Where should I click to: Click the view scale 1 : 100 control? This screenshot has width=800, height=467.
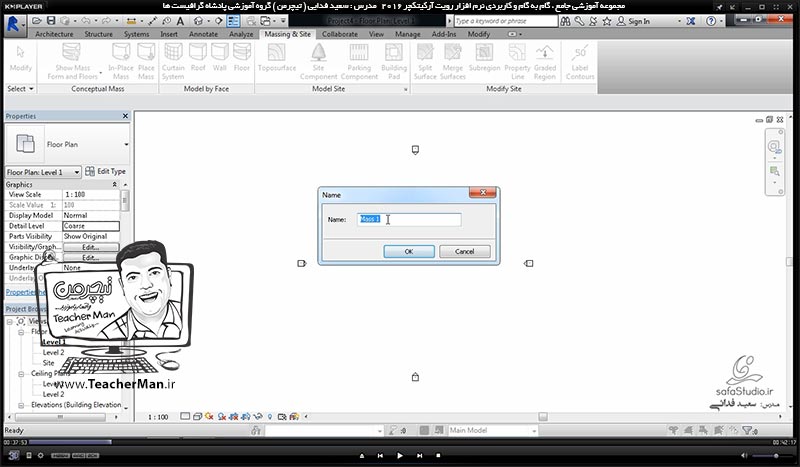[x=158, y=417]
